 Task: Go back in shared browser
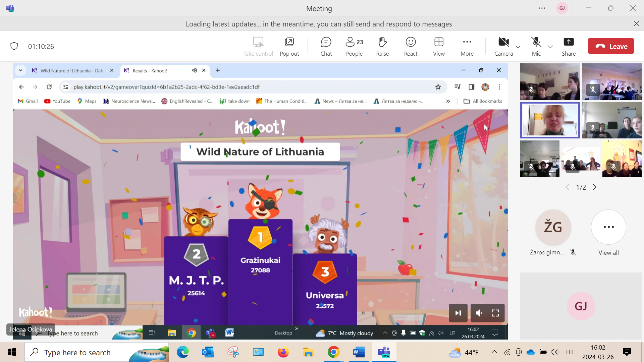coord(21,87)
